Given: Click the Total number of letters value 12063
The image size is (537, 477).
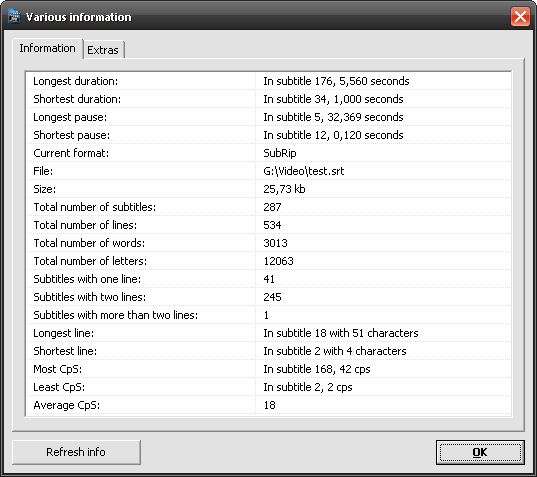Looking at the screenshot, I should [x=278, y=261].
